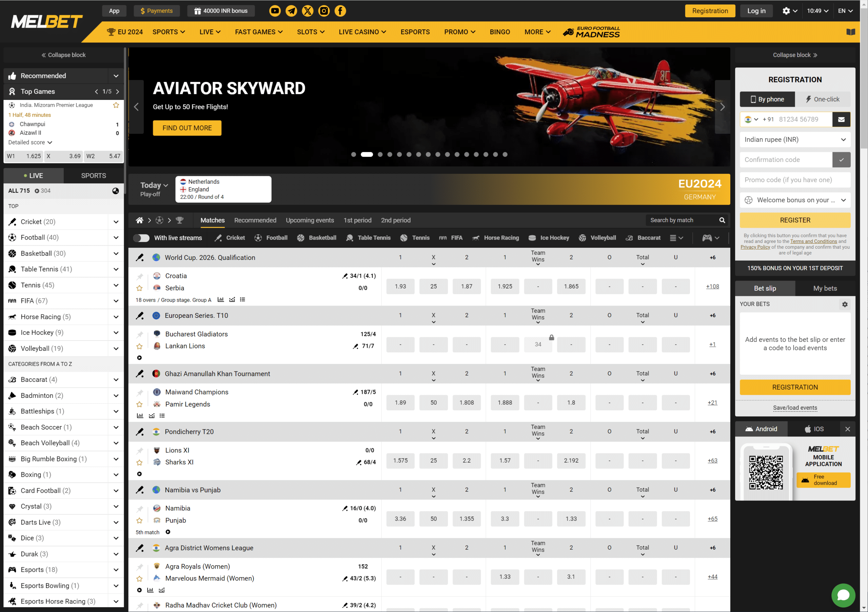The width and height of the screenshot is (868, 612).
Task: Open the YouTube social icon
Action: click(275, 11)
